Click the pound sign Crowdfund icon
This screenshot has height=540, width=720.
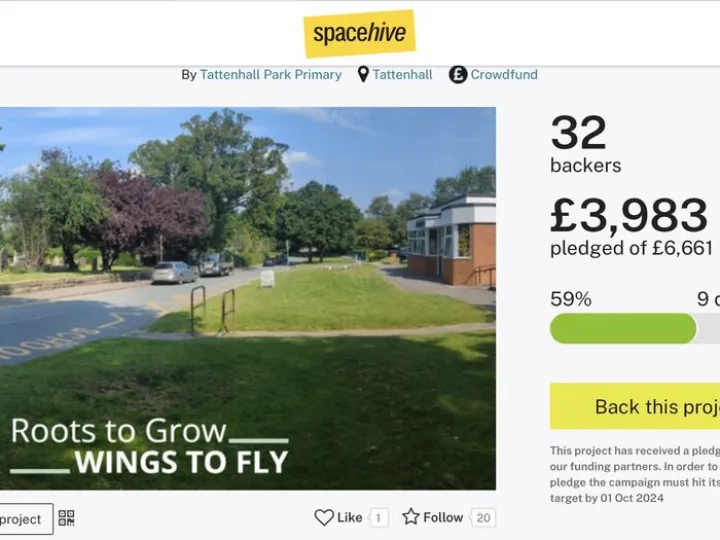pyautogui.click(x=458, y=75)
